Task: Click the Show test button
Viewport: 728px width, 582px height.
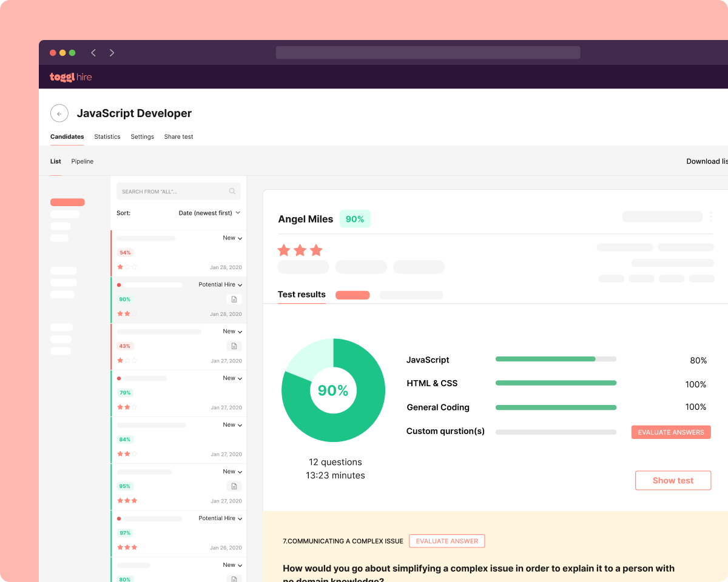Action: pos(673,480)
